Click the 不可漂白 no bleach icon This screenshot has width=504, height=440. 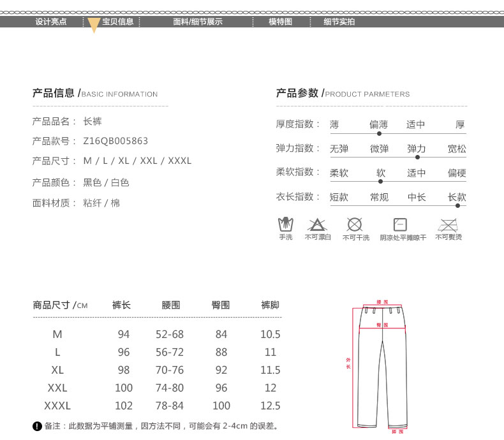click(317, 225)
